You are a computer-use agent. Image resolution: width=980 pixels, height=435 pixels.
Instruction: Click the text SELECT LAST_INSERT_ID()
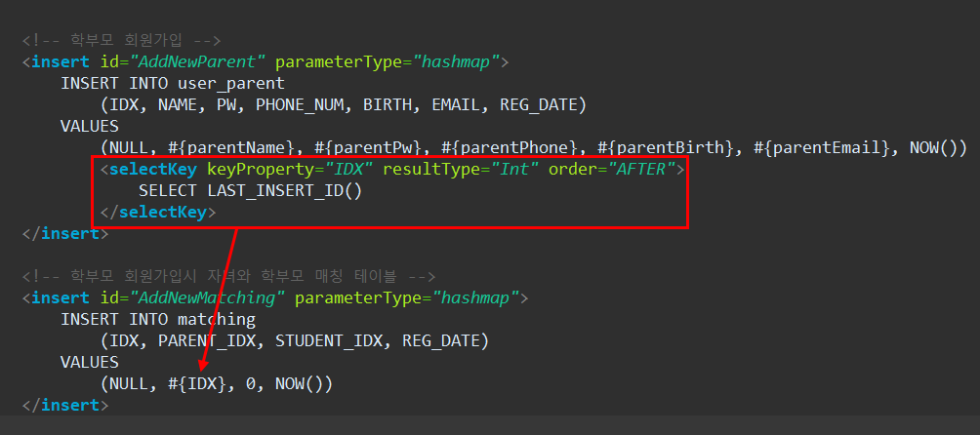(250, 191)
